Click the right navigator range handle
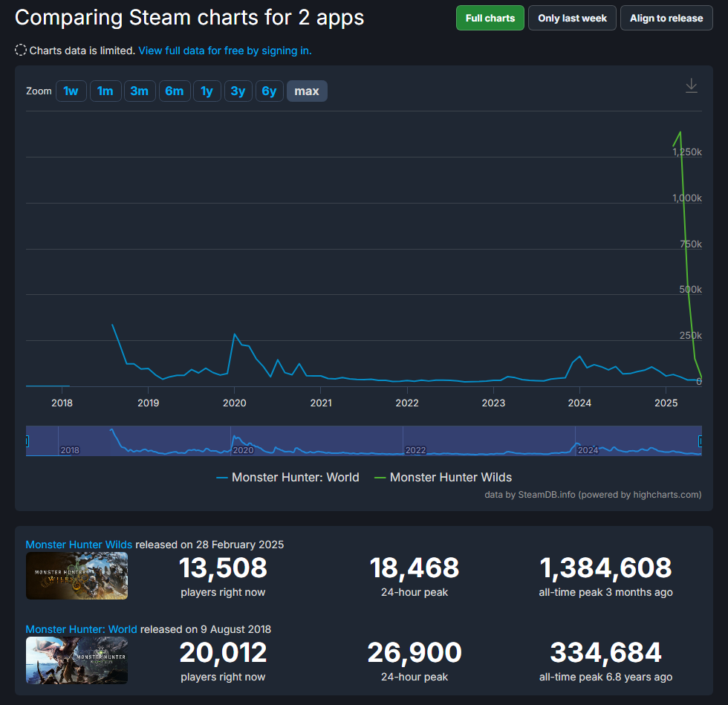Screen dimensions: 728x705 pyautogui.click(x=701, y=441)
